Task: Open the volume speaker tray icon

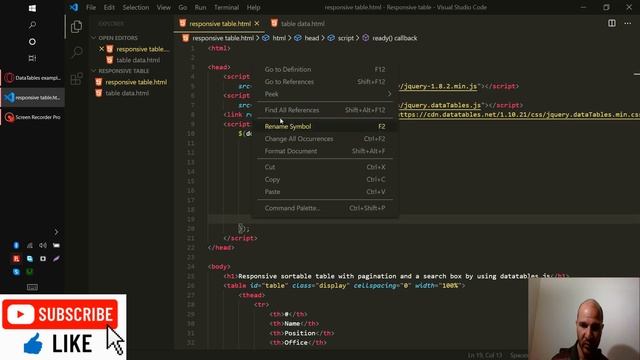Action: point(43,245)
